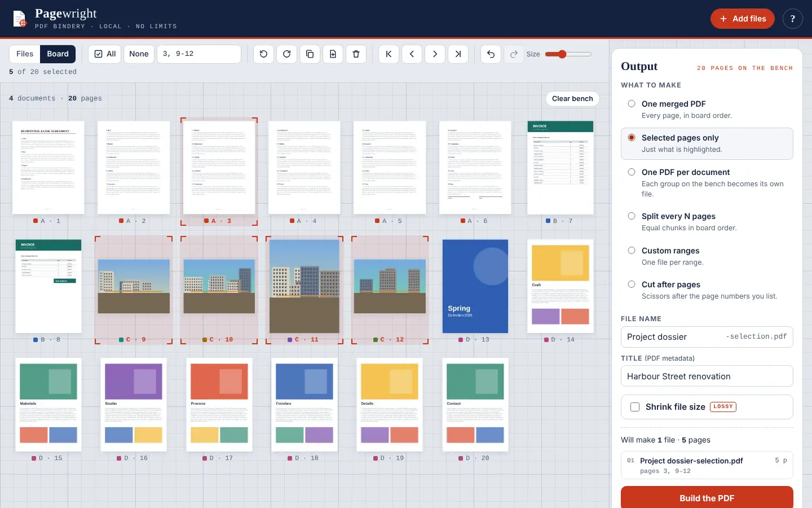812x508 pixels.
Task: Build the PDF
Action: click(707, 498)
